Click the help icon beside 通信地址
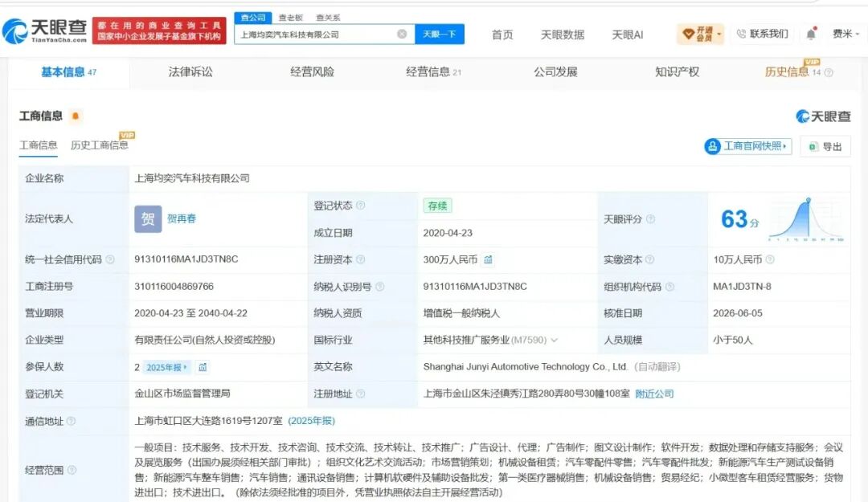Viewport: 868px width, 502px height. tap(71, 421)
